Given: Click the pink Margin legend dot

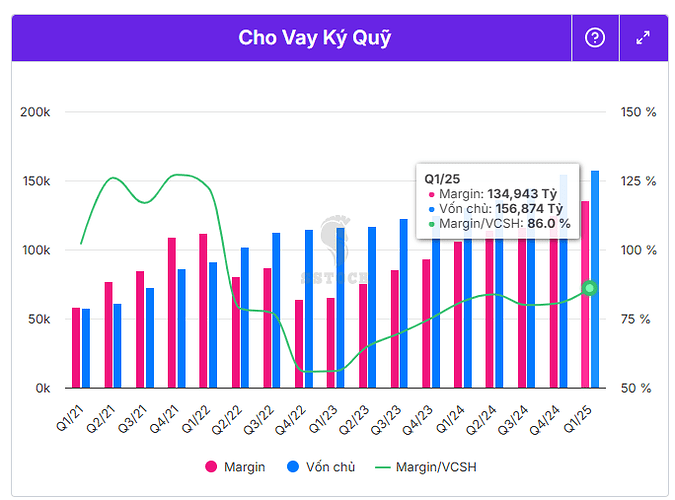Looking at the screenshot, I should tap(211, 466).
